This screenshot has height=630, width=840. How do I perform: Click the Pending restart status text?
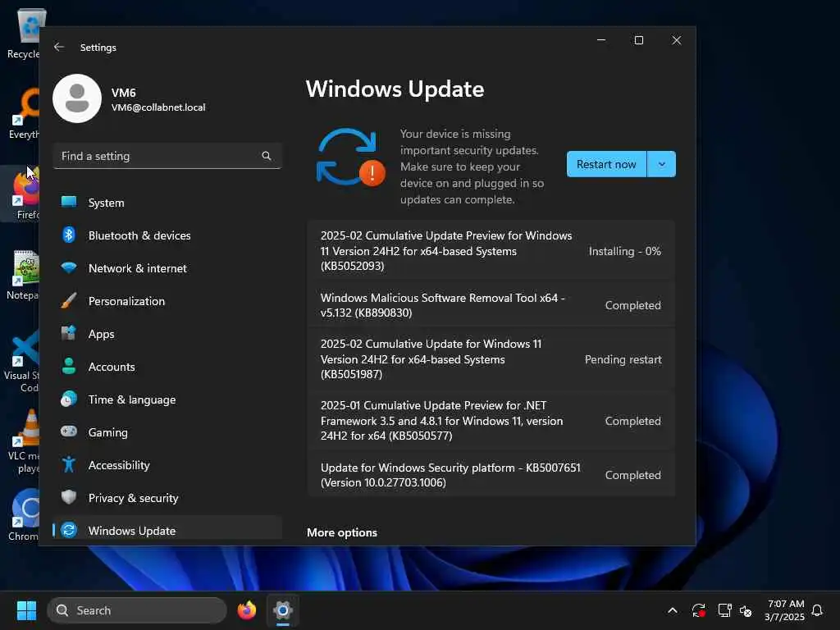pos(623,359)
